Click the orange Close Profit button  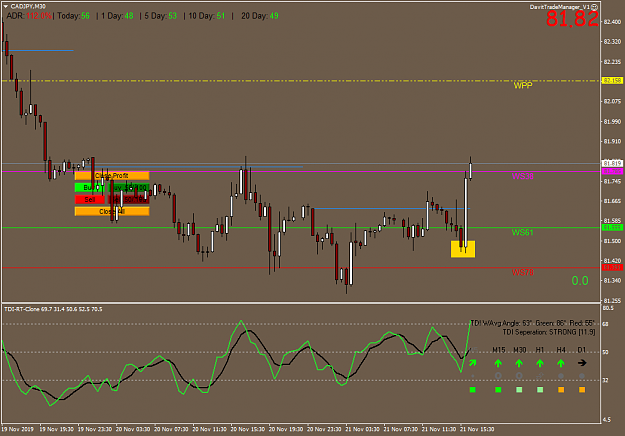pyautogui.click(x=112, y=176)
